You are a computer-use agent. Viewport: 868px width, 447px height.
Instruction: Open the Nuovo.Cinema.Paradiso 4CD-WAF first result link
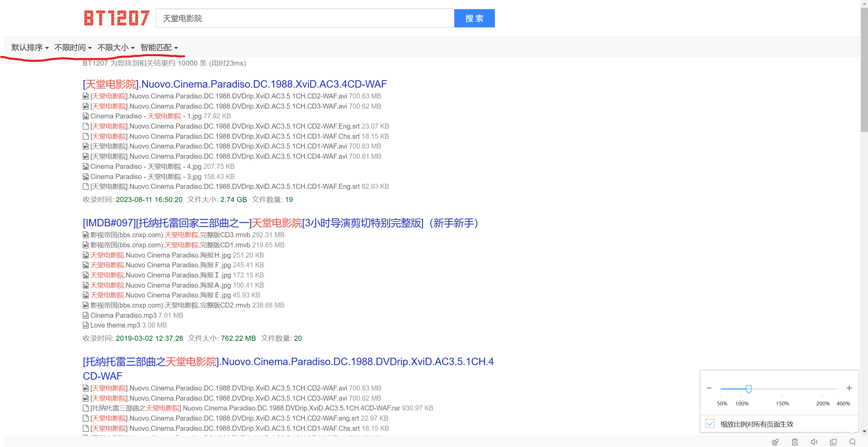[x=235, y=84]
